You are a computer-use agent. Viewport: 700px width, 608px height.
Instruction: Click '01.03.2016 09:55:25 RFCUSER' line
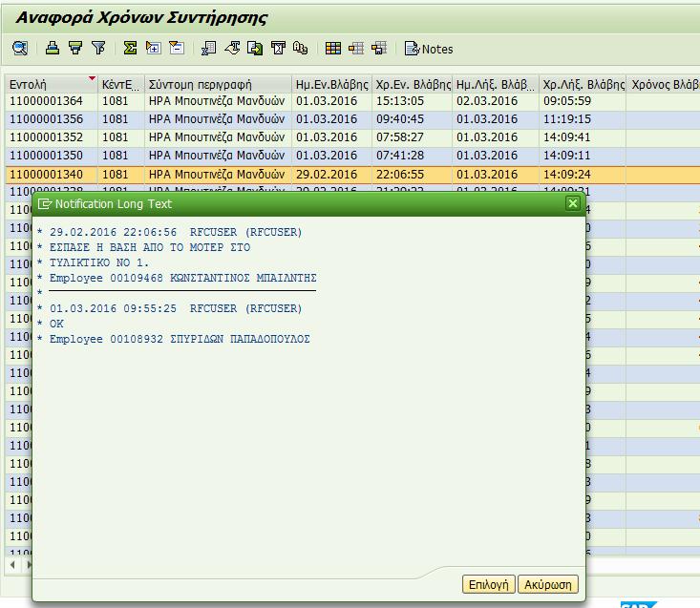[x=176, y=308]
